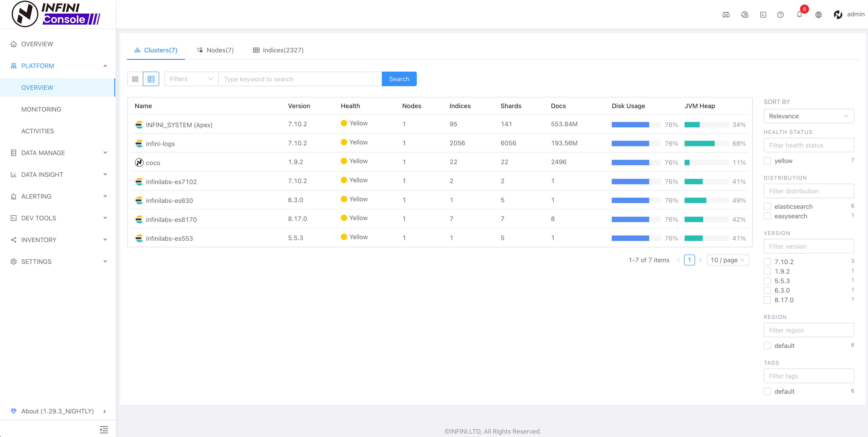Switch to list view layout icon
This screenshot has height=437, width=868.
pos(135,79)
